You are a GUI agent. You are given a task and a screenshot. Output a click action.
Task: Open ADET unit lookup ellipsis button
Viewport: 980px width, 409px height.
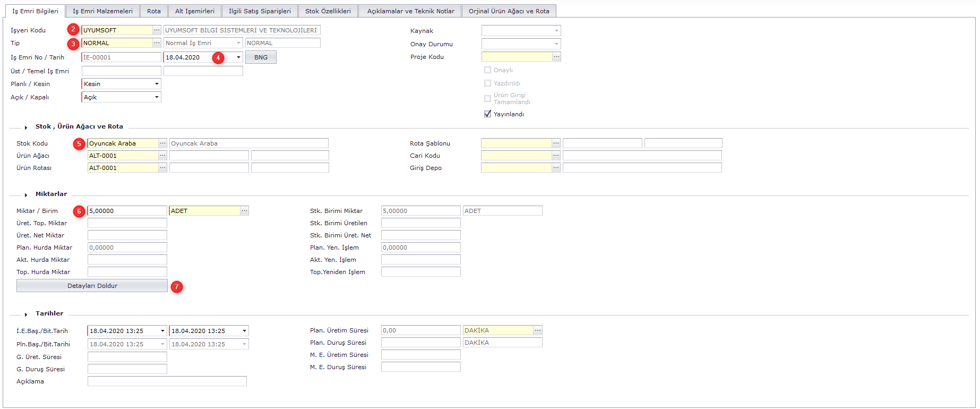tap(244, 211)
